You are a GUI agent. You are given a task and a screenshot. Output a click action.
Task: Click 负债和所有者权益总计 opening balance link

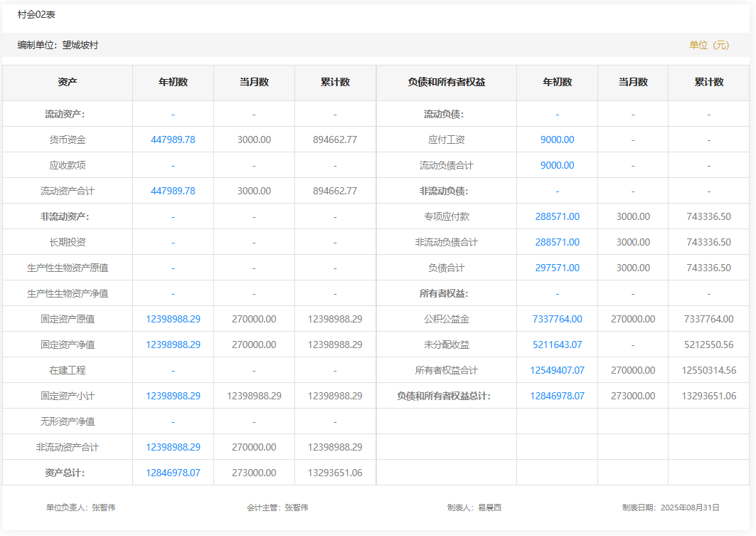tap(557, 396)
